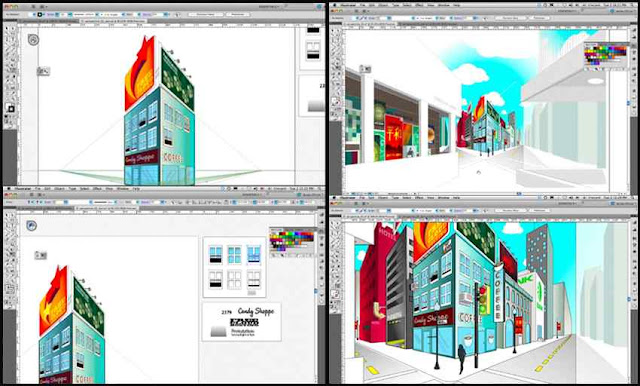Open the File menu in top-right window

coord(361,5)
